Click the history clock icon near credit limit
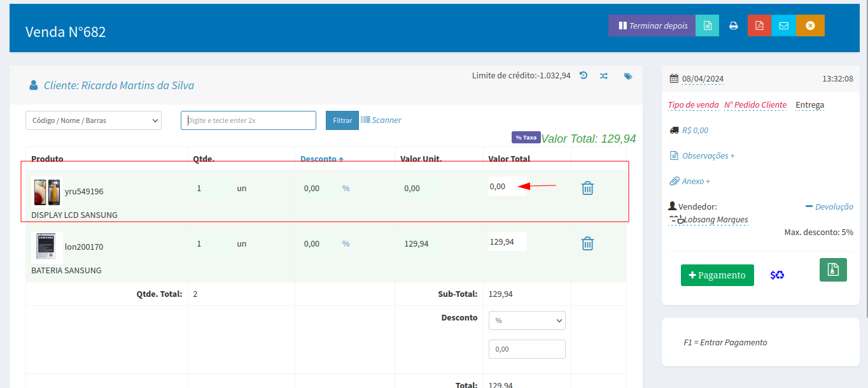868x388 pixels. [584, 76]
